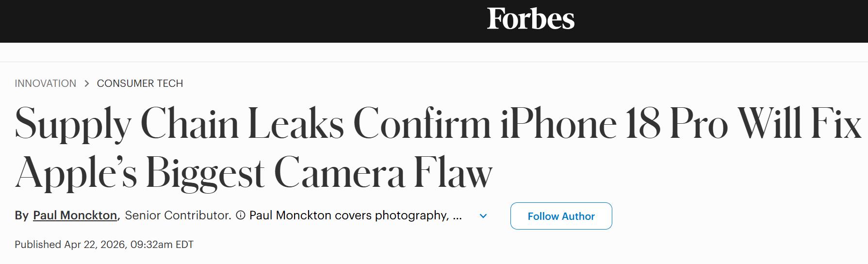Click "iPhone 18 Pro" in the headline
The image size is (868, 264).
[614, 124]
